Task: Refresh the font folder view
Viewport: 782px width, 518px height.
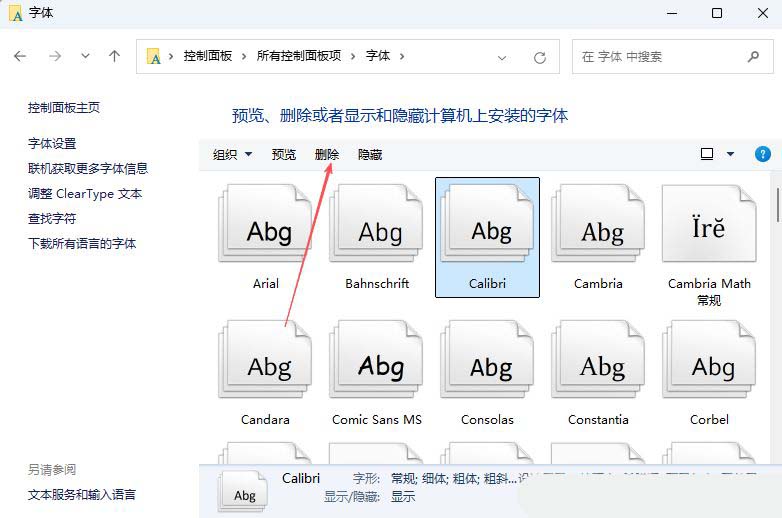Action: [540, 58]
